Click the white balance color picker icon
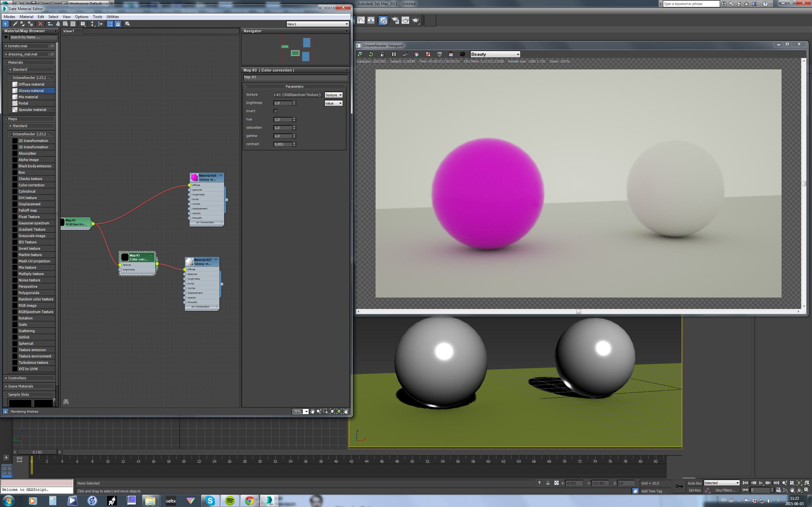 pyautogui.click(x=416, y=54)
